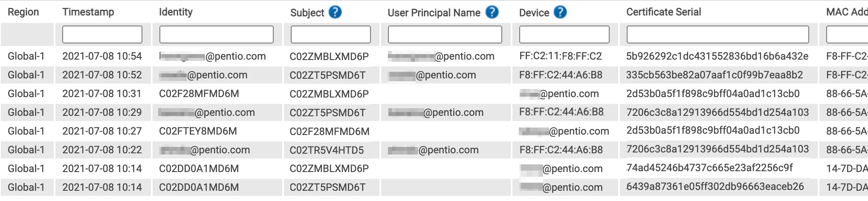This screenshot has width=868, height=201.
Task: Click the Certificate Serial column header
Action: pos(664,12)
